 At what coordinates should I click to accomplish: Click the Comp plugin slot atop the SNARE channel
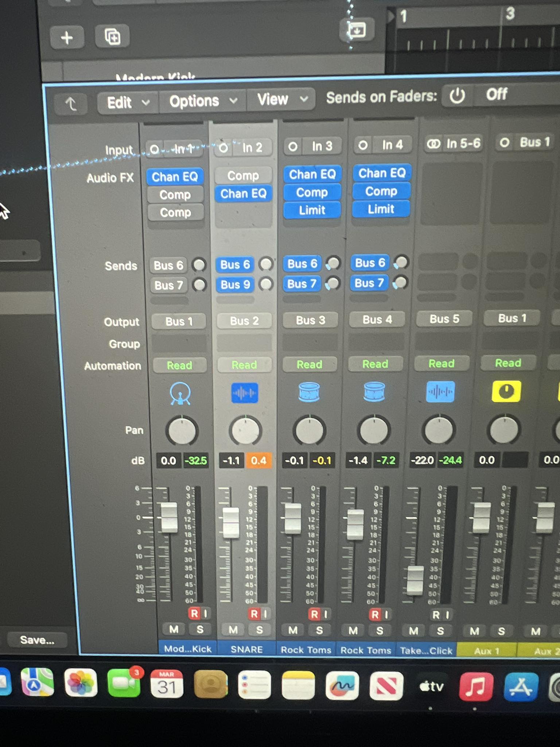coord(243,176)
